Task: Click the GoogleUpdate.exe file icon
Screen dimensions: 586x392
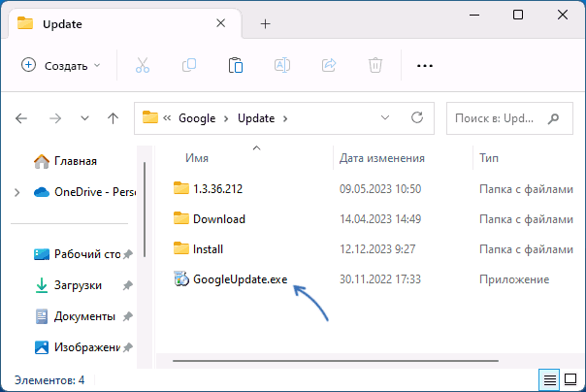Action: tap(181, 278)
